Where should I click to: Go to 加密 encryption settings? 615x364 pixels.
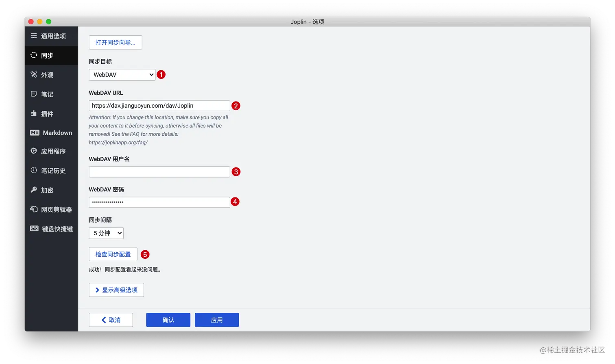click(51, 190)
